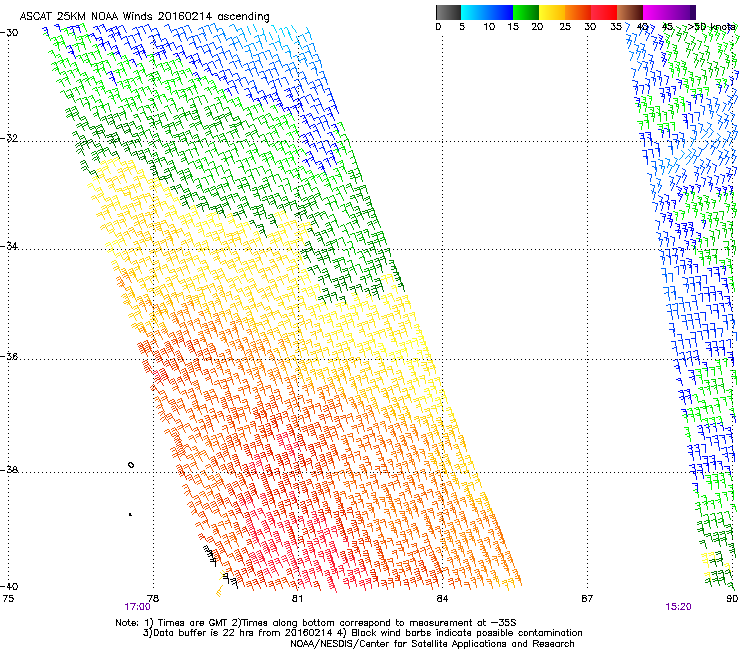This screenshot has height=650, width=740.
Task: Click the cyan-blue 5-15 knots color band
Action: click(x=487, y=12)
